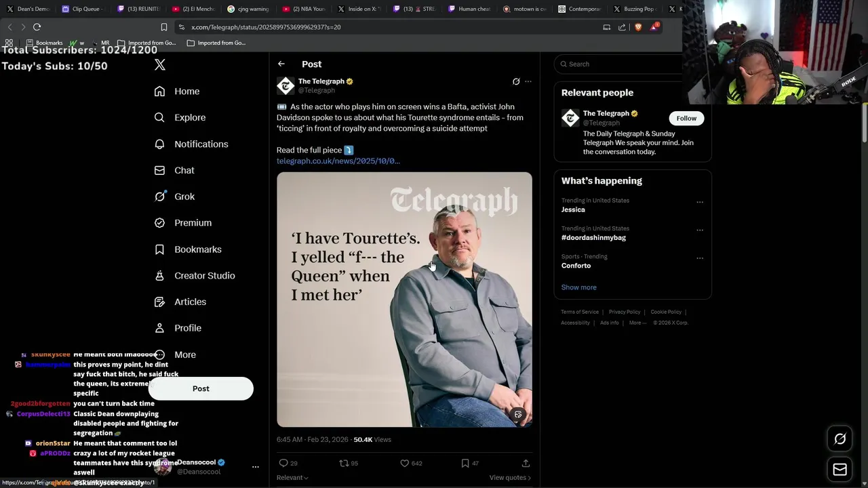Click the Post compose button
Image resolution: width=868 pixels, height=488 pixels.
(x=201, y=388)
